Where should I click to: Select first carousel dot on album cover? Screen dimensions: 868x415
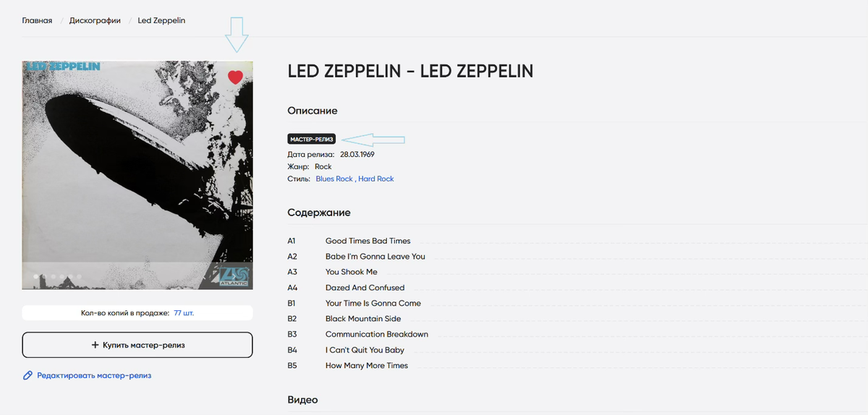point(35,276)
